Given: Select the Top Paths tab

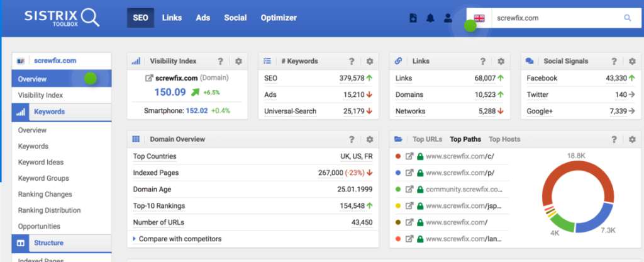Looking at the screenshot, I should pyautogui.click(x=465, y=139).
